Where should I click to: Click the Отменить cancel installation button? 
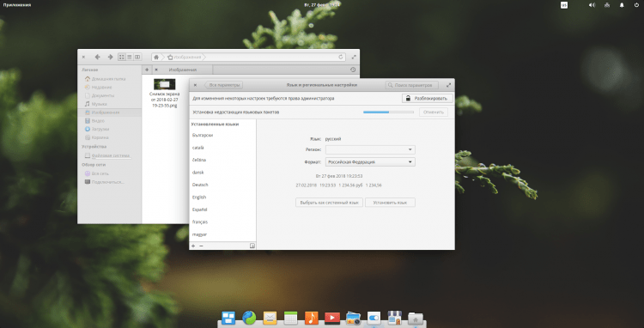tap(434, 112)
